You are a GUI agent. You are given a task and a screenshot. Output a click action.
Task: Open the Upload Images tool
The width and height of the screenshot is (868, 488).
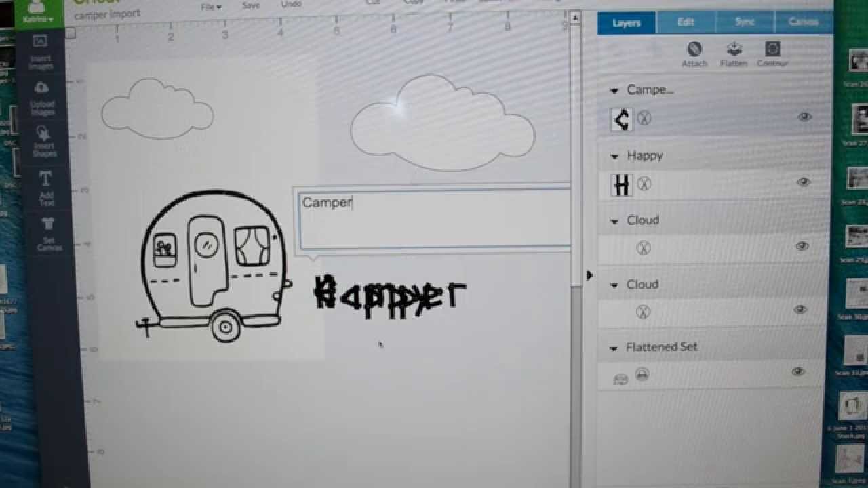[41, 98]
